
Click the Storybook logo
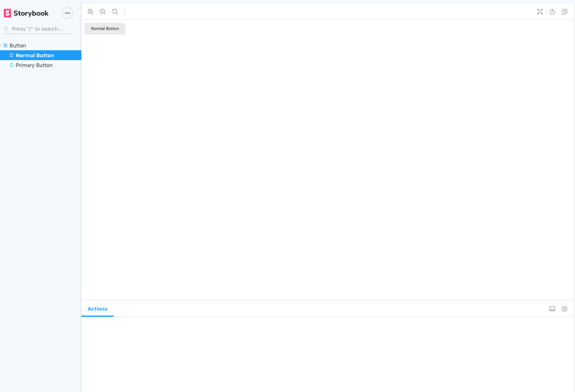[26, 13]
